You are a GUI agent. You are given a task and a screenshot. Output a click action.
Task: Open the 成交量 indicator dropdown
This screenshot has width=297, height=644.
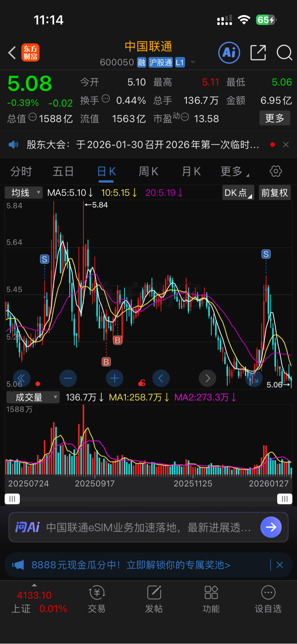[x=33, y=397]
